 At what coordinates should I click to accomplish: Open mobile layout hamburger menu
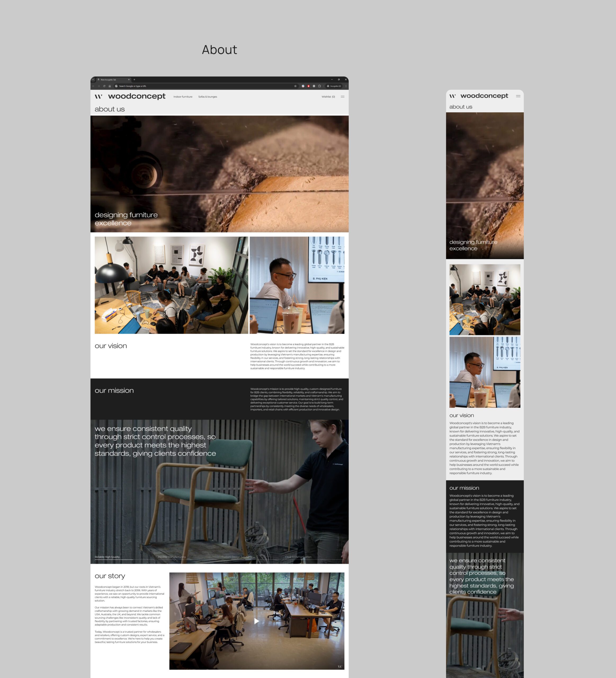518,96
